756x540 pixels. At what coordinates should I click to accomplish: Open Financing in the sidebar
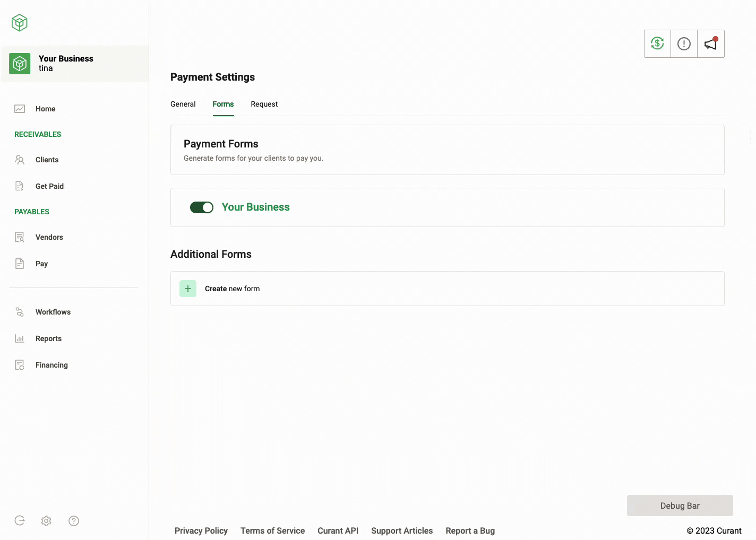[x=52, y=365]
